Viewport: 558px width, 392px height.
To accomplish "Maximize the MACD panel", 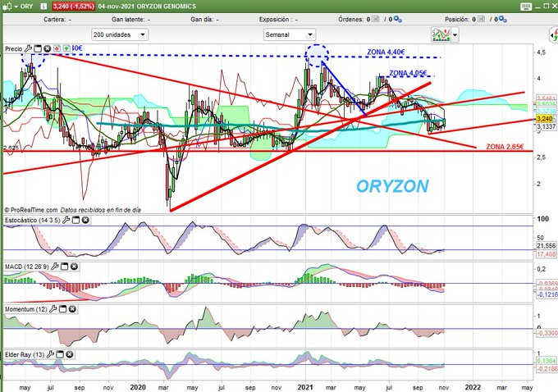I will coord(64,267).
